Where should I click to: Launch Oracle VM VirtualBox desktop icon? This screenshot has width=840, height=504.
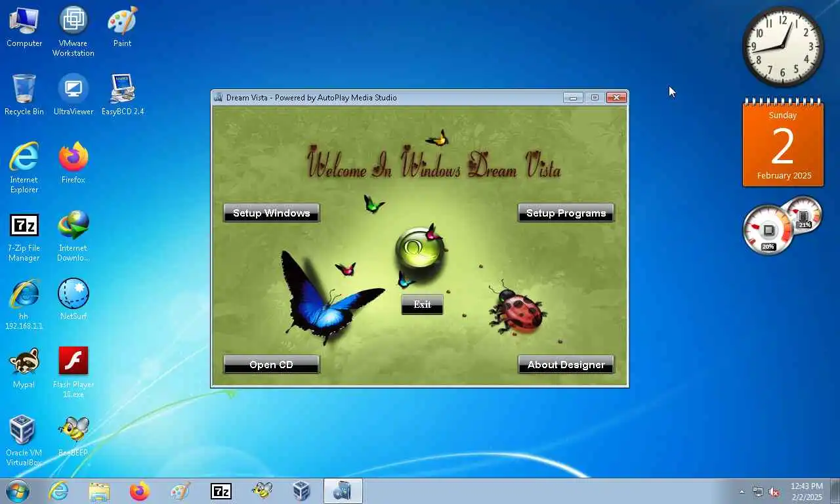point(24,441)
